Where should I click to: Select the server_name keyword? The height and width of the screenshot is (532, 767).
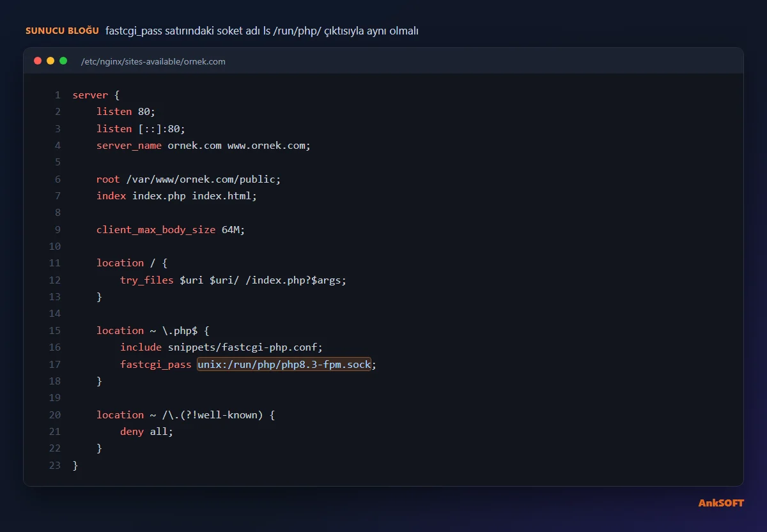(x=129, y=146)
